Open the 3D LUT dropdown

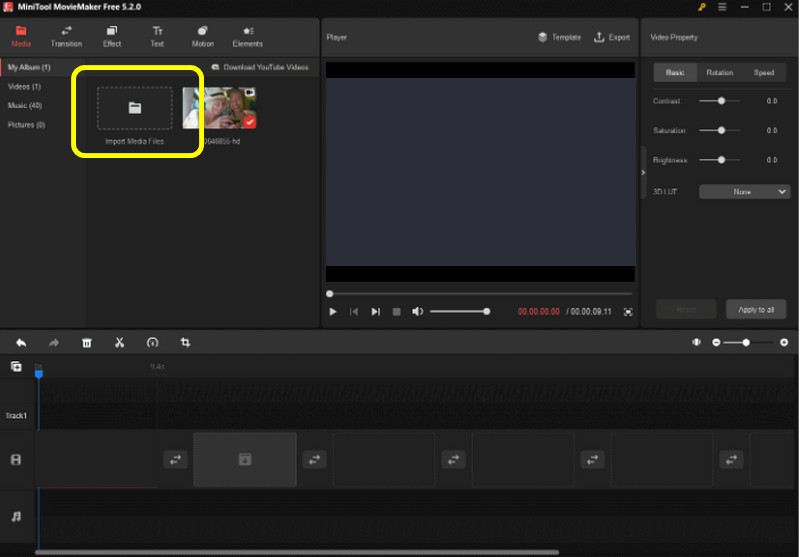[744, 191]
